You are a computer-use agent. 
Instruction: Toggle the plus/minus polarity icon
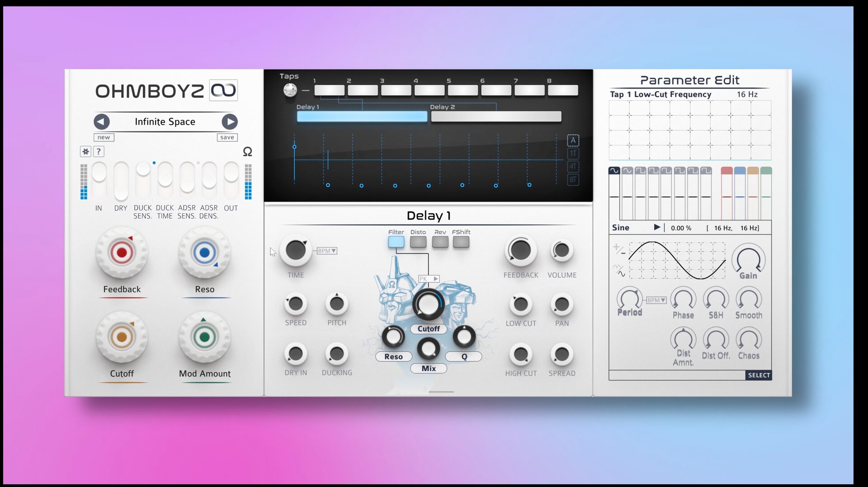[x=618, y=249]
